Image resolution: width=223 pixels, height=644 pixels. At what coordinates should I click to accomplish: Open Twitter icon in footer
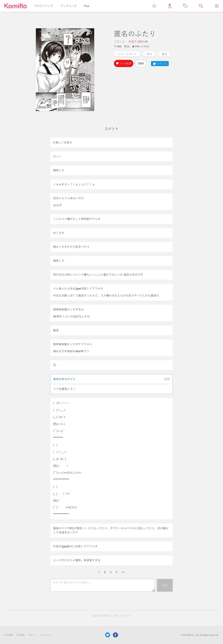108,635
